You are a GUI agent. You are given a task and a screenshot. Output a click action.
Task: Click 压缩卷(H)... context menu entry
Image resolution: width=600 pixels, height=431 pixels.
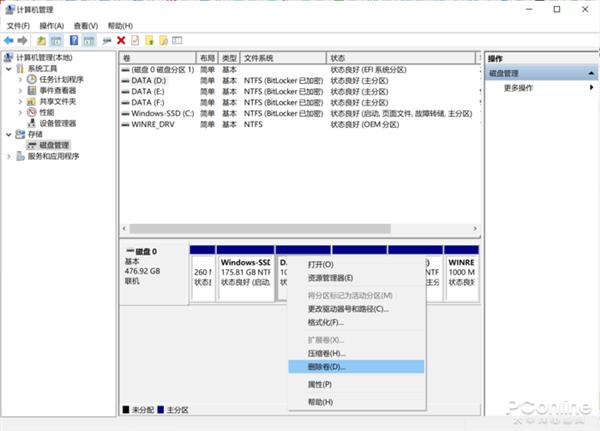click(x=326, y=353)
